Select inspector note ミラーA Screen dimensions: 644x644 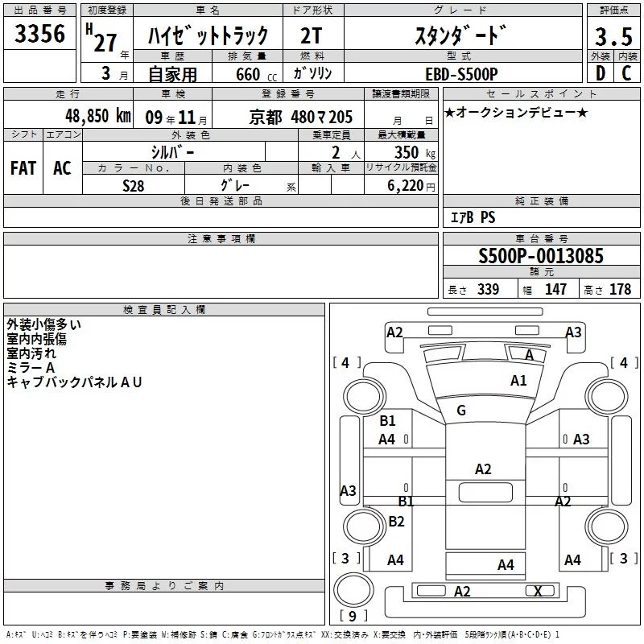(x=31, y=368)
